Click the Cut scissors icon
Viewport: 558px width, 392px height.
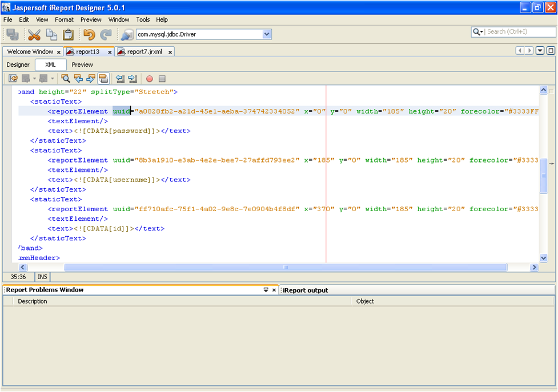(34, 35)
